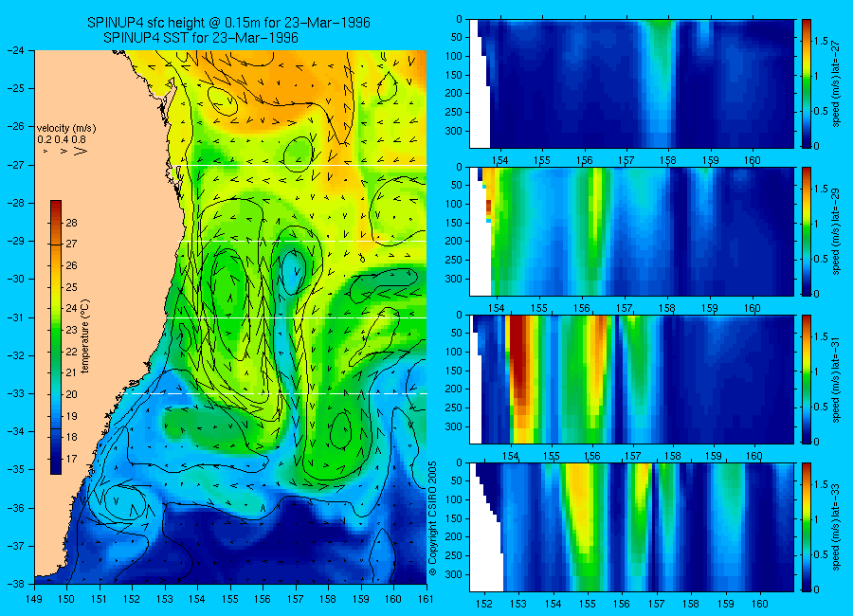Image resolution: width=853 pixels, height=616 pixels.
Task: Click the -38 latitude label
Action: [x=16, y=584]
